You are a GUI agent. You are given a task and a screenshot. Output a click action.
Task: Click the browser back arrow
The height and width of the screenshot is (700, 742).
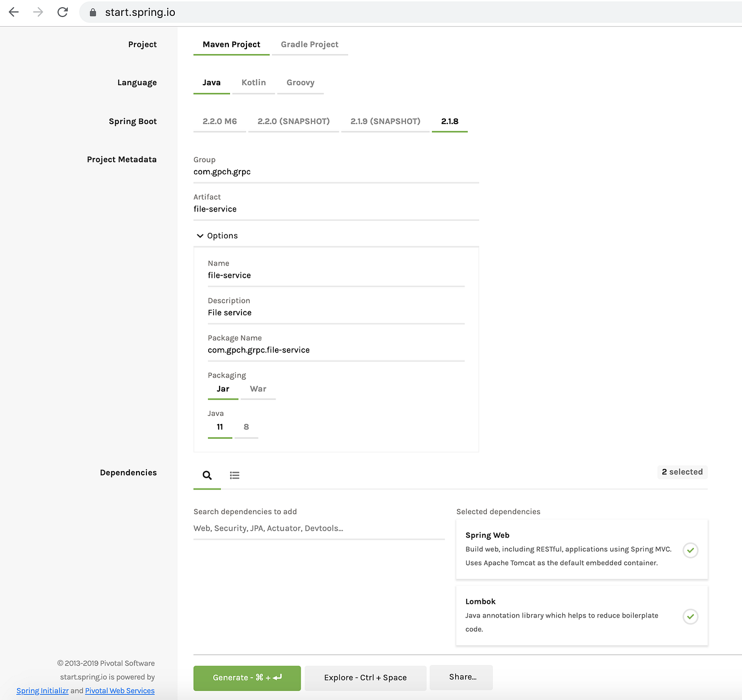(x=13, y=12)
